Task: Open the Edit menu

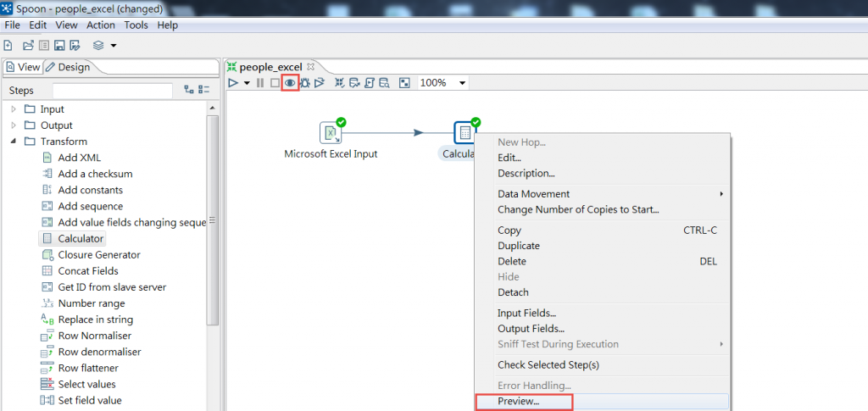Action: point(38,25)
